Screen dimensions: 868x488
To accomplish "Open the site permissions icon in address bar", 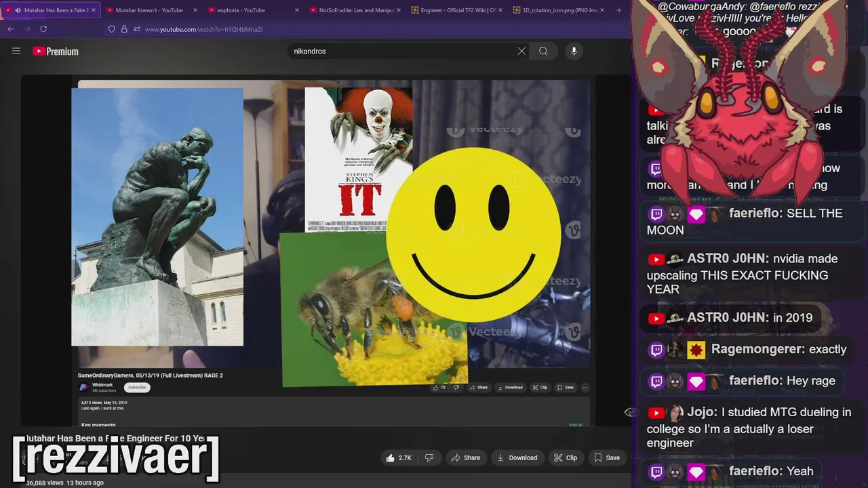I will 136,29.
